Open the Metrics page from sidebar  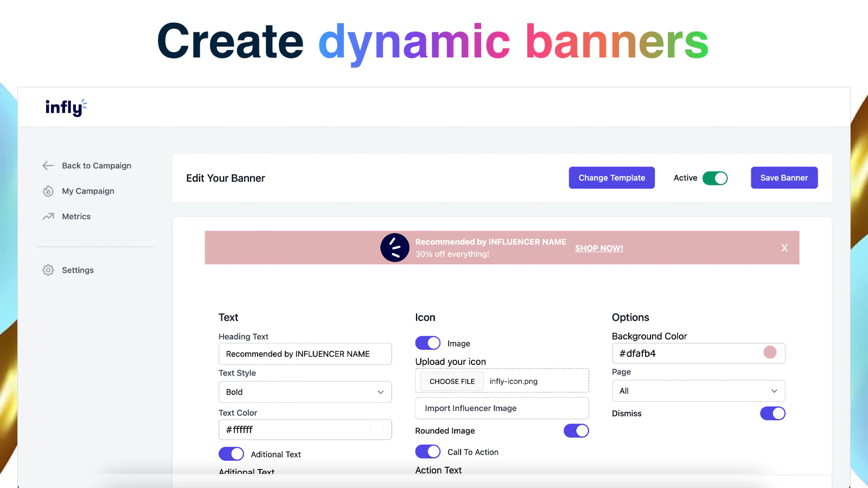point(76,216)
